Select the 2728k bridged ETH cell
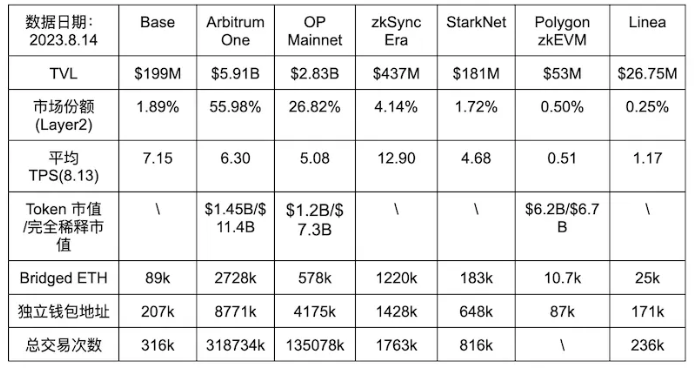696x368 pixels. [235, 278]
